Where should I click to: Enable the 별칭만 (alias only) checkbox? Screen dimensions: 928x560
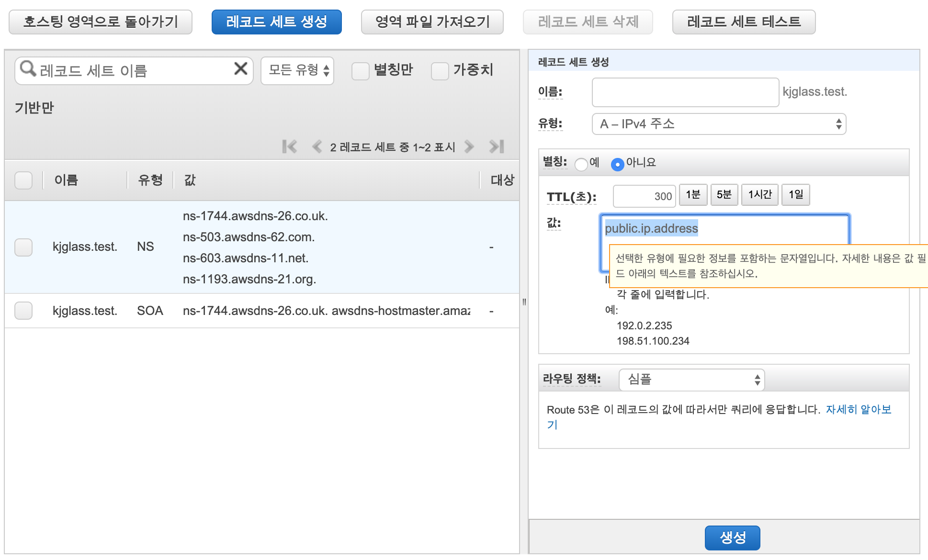pos(360,71)
